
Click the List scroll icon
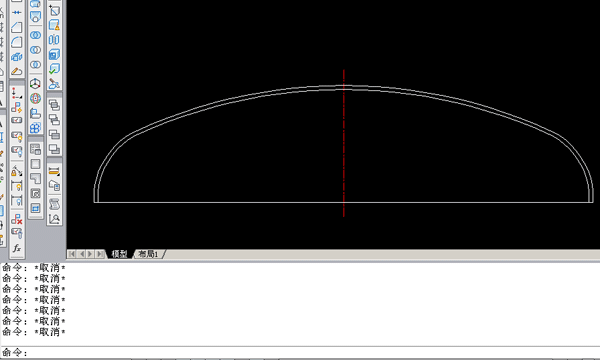pyautogui.click(x=54, y=204)
